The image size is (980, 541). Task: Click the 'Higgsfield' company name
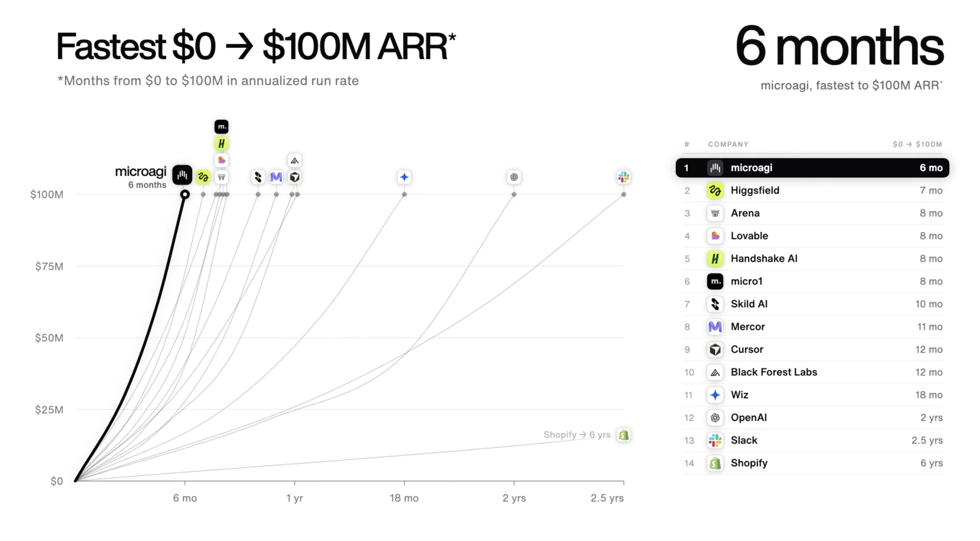[x=755, y=190]
